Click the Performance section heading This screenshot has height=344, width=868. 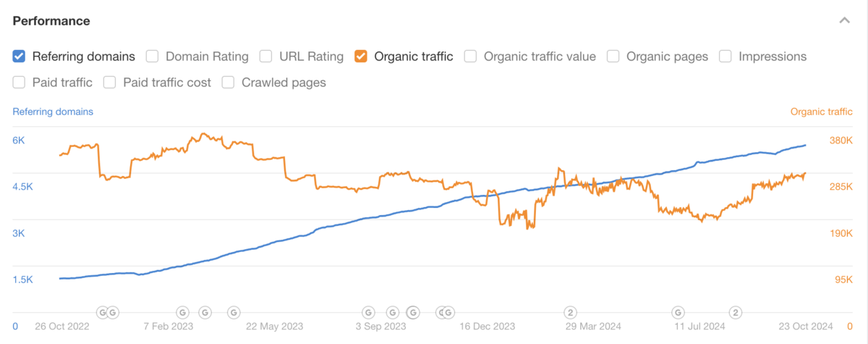[x=51, y=21]
